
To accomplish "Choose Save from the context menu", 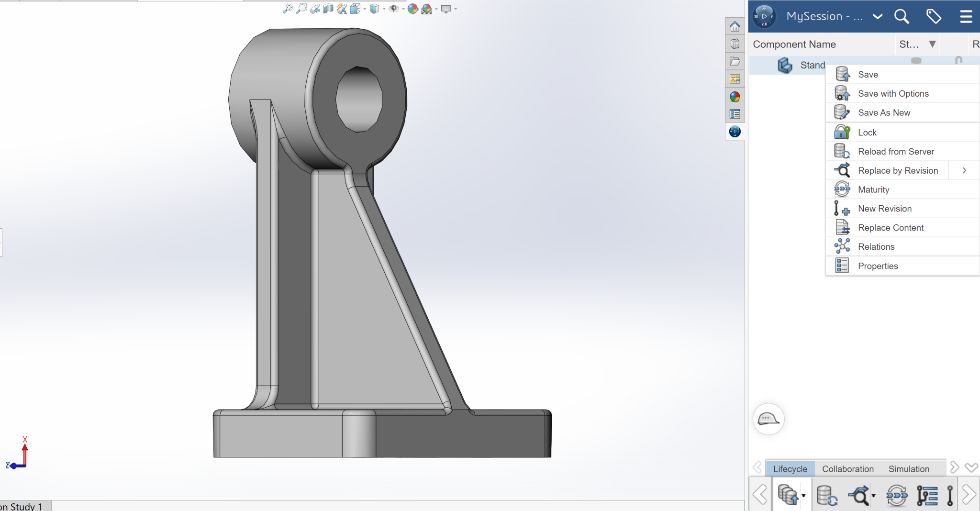I will pyautogui.click(x=902, y=75).
